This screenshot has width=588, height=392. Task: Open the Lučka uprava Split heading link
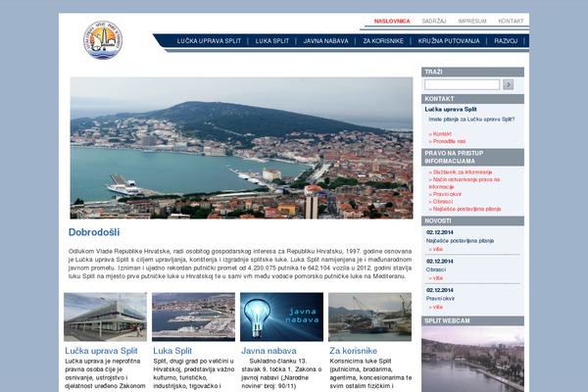click(101, 351)
